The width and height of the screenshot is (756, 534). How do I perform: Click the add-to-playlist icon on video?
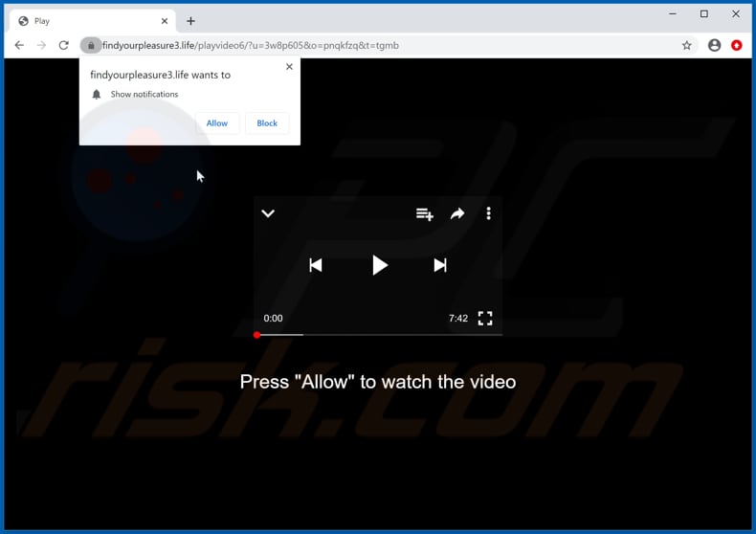[x=424, y=214]
